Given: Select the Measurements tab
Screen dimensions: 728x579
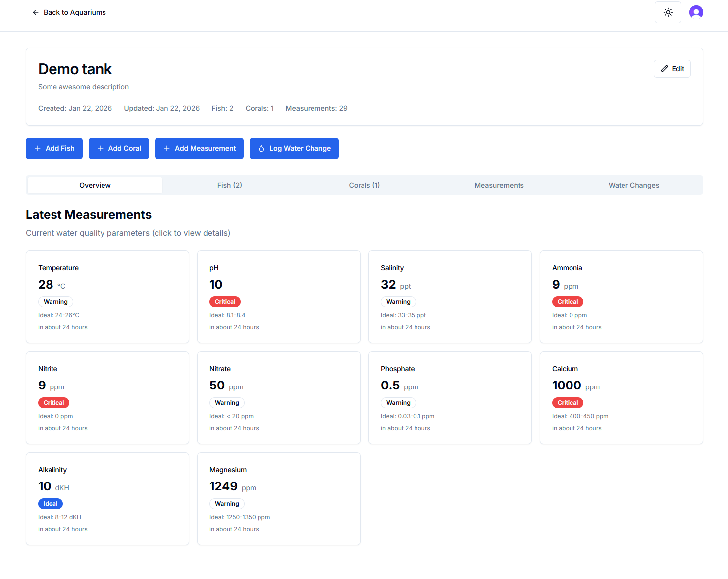Looking at the screenshot, I should tap(499, 185).
